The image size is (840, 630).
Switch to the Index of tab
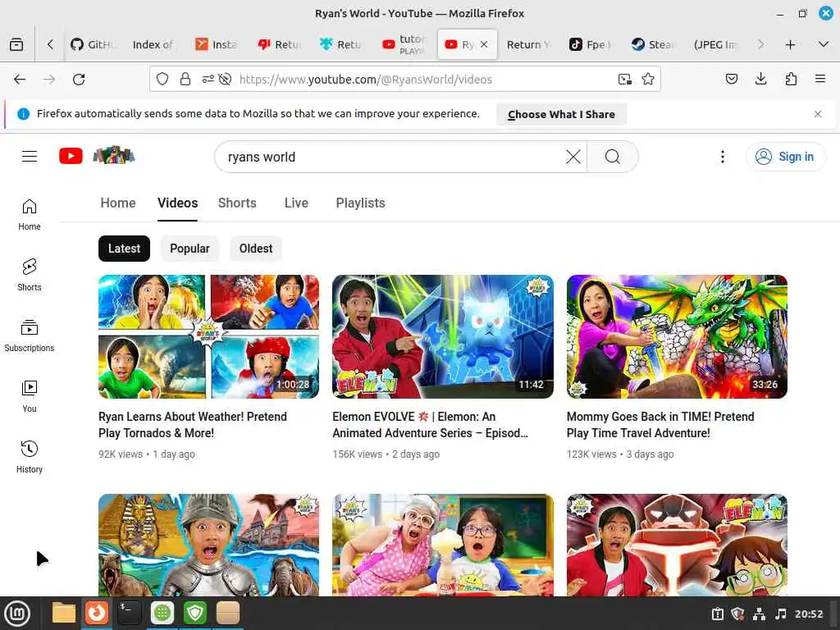pyautogui.click(x=153, y=44)
